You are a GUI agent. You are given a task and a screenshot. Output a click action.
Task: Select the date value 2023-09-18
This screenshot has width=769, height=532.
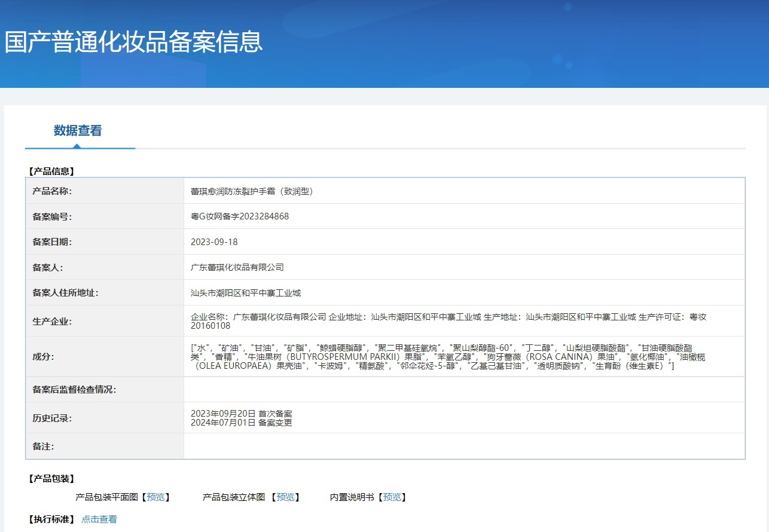pyautogui.click(x=214, y=242)
